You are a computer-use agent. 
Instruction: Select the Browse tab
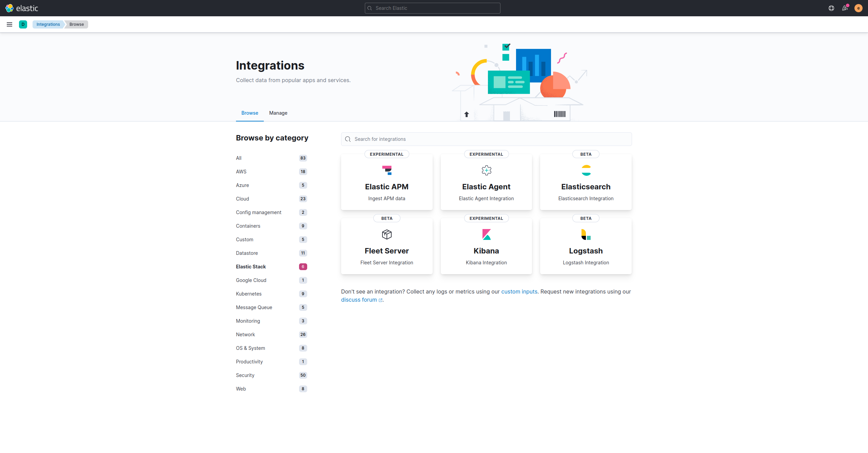pyautogui.click(x=250, y=113)
